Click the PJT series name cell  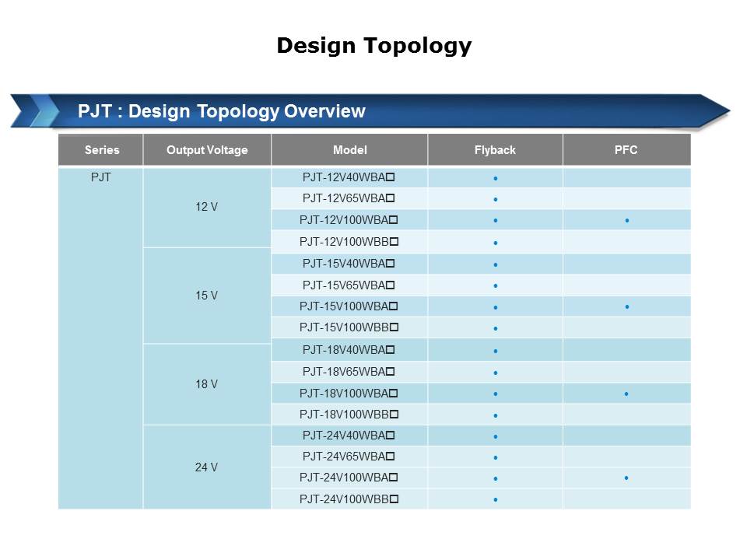point(101,177)
